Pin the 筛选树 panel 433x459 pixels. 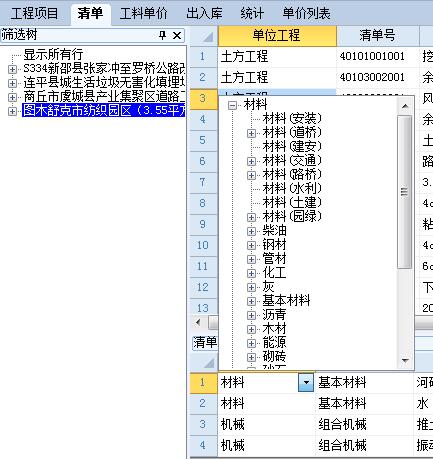[x=162, y=35]
